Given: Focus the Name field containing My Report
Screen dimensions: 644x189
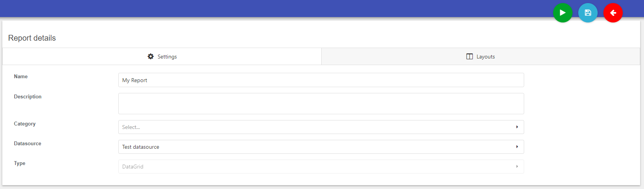Looking at the screenshot, I should [321, 80].
